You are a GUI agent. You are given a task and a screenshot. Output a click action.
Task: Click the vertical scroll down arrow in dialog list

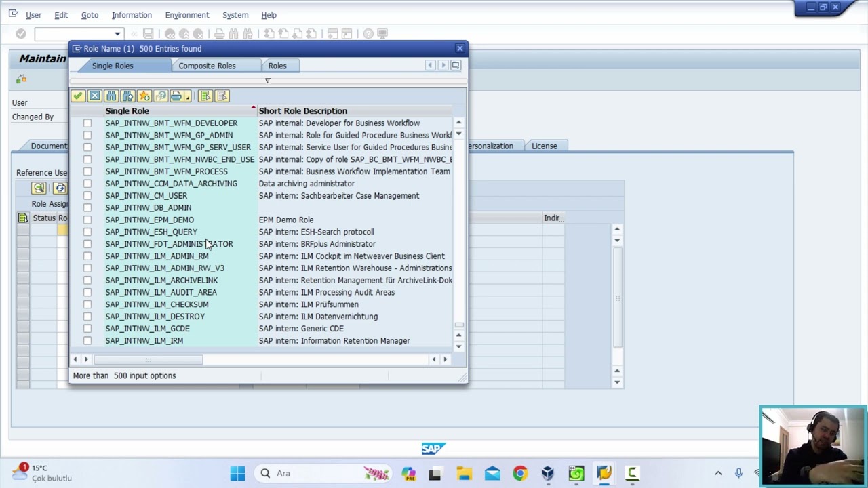(x=459, y=346)
